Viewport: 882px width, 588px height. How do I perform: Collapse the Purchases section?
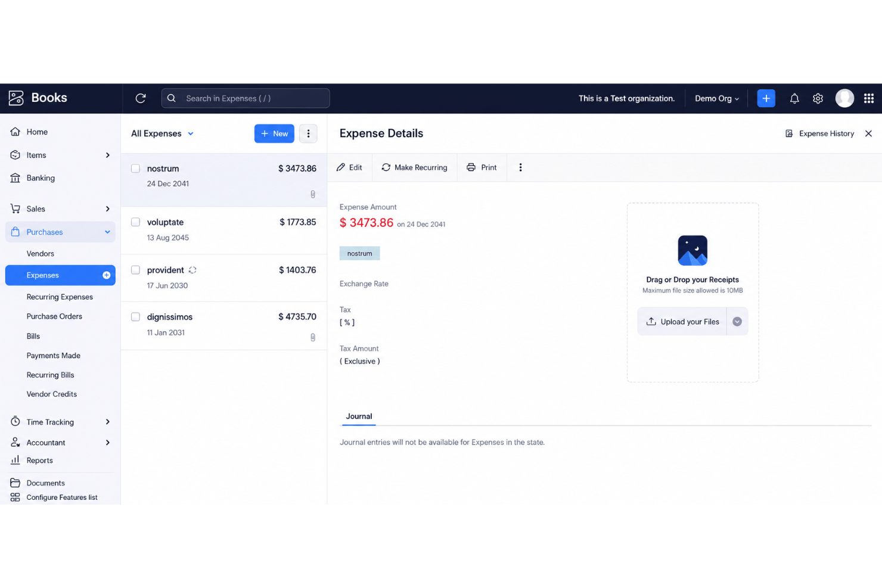(108, 232)
